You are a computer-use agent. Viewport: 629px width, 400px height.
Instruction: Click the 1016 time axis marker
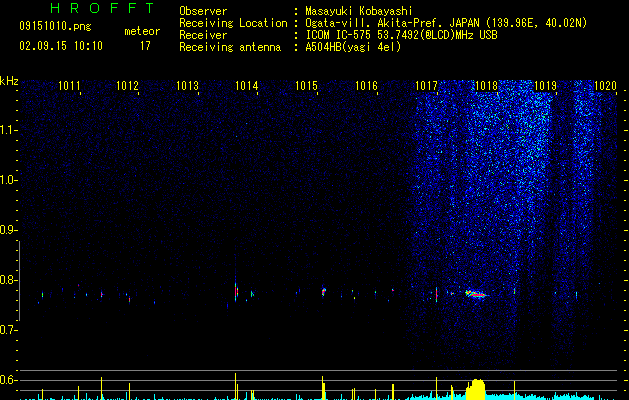(366, 86)
